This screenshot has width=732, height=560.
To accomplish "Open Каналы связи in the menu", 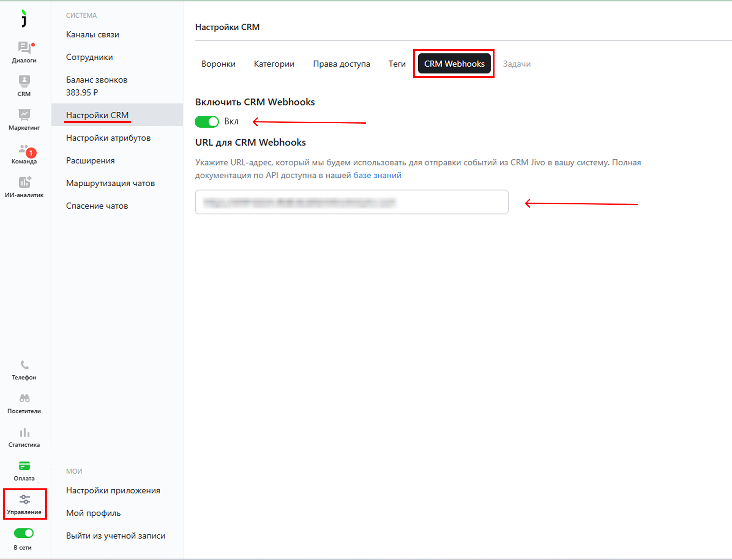I will pyautogui.click(x=92, y=35).
